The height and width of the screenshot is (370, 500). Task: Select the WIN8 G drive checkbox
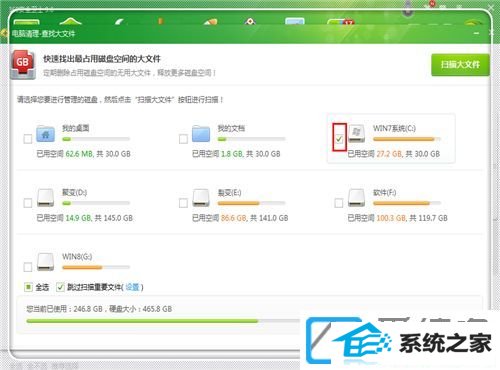[x=28, y=267]
